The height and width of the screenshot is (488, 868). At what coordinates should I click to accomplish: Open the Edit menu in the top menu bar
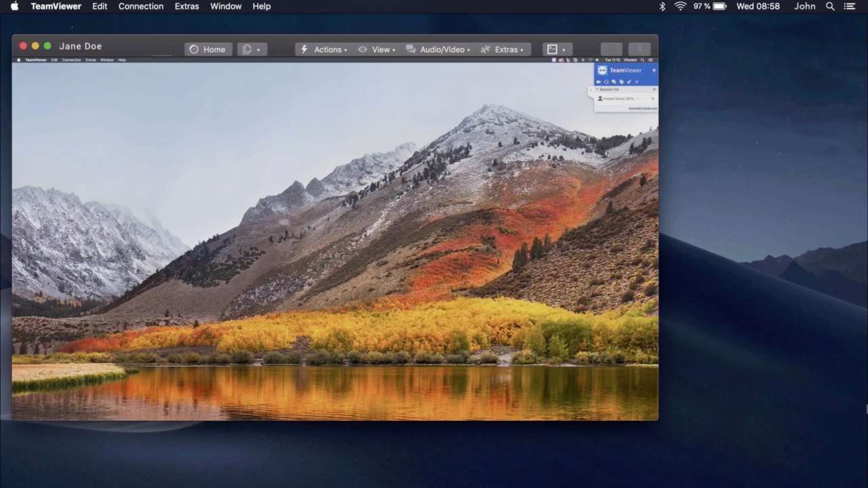click(100, 6)
